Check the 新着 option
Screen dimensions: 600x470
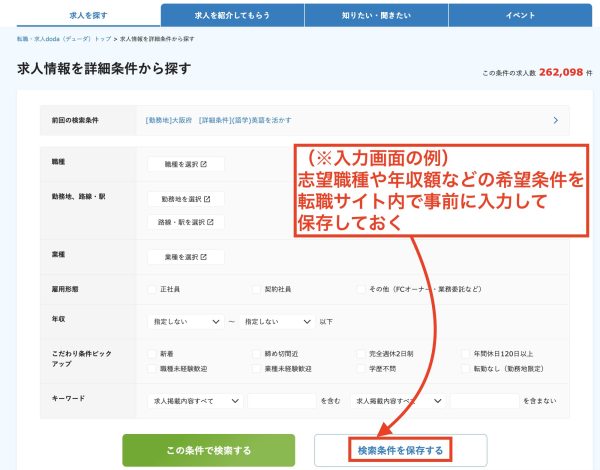pos(152,354)
